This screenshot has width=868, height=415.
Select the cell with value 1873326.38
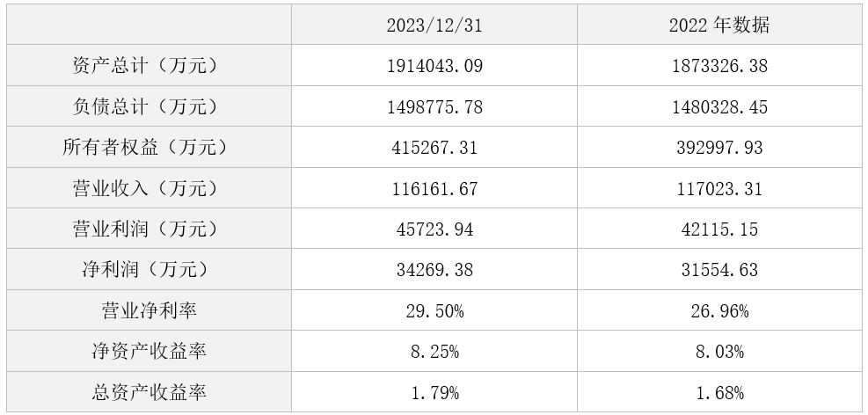coord(719,65)
